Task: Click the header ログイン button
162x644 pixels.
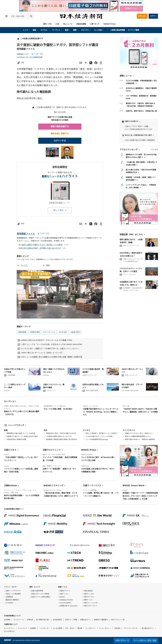Action: (x=153, y=16)
